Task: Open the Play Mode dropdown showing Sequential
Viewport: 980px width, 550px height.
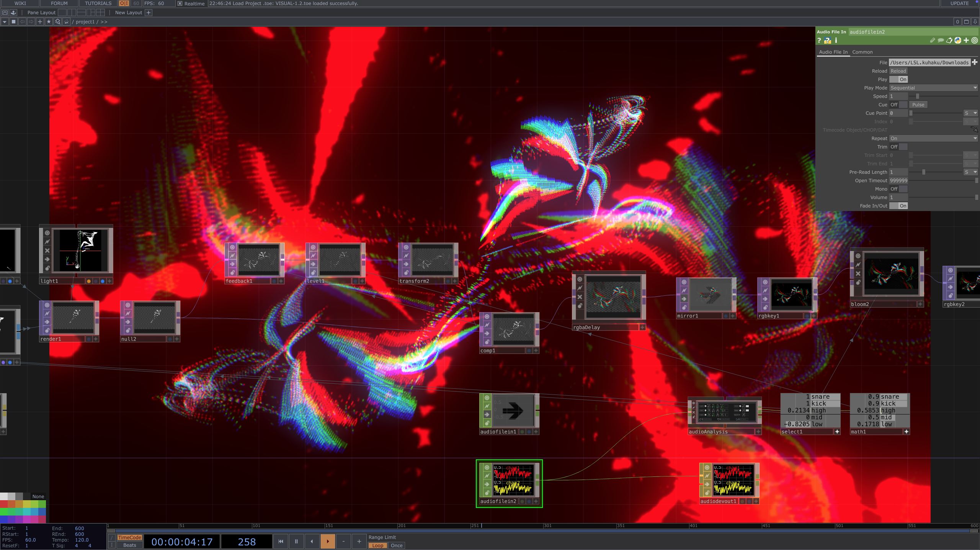Action: (x=934, y=88)
